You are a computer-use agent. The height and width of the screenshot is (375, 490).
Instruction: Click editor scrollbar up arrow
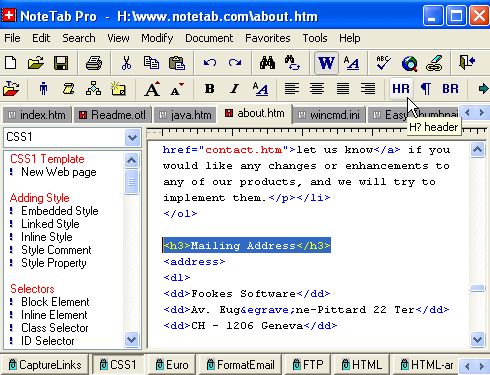coord(477,149)
